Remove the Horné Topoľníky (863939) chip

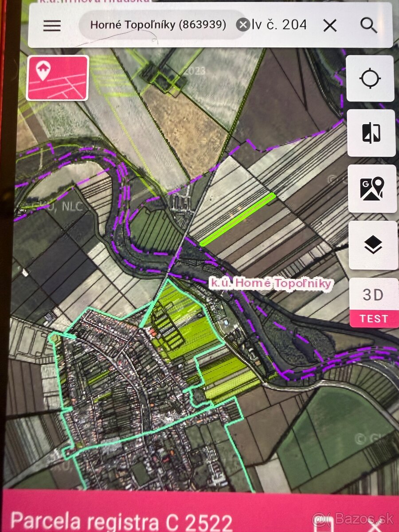click(x=243, y=25)
